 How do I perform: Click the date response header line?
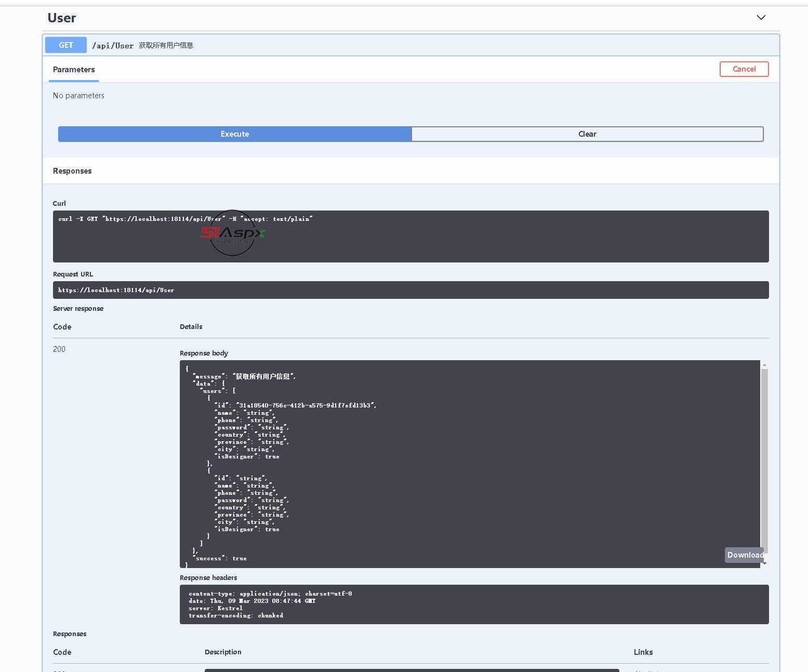click(252, 601)
